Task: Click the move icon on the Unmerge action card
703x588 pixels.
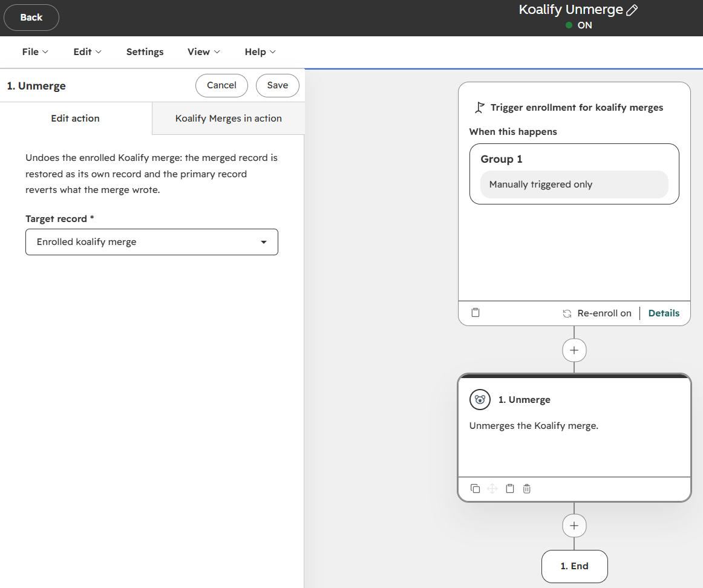Action: (x=492, y=489)
